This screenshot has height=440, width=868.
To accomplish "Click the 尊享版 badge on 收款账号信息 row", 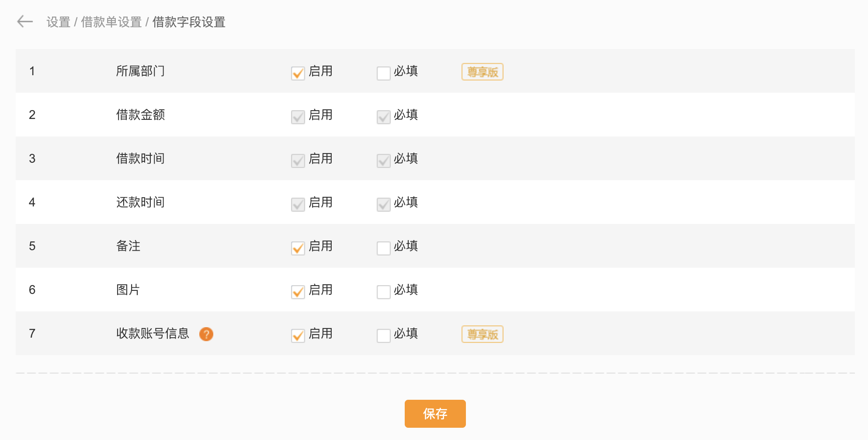I will [483, 334].
